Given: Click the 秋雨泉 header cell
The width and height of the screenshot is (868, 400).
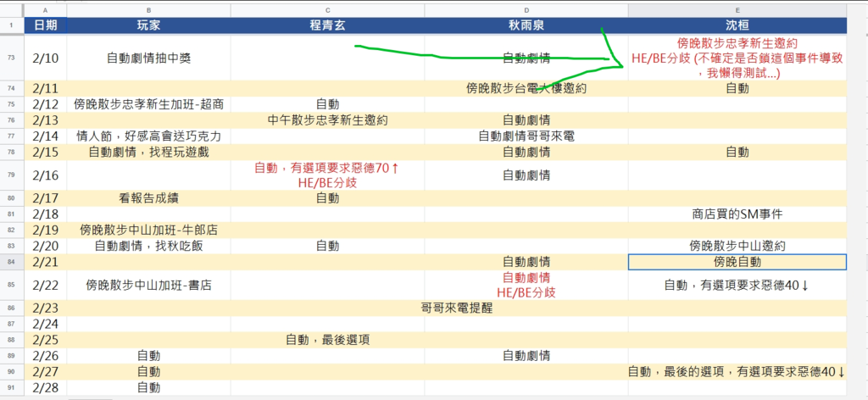Looking at the screenshot, I should [x=526, y=25].
